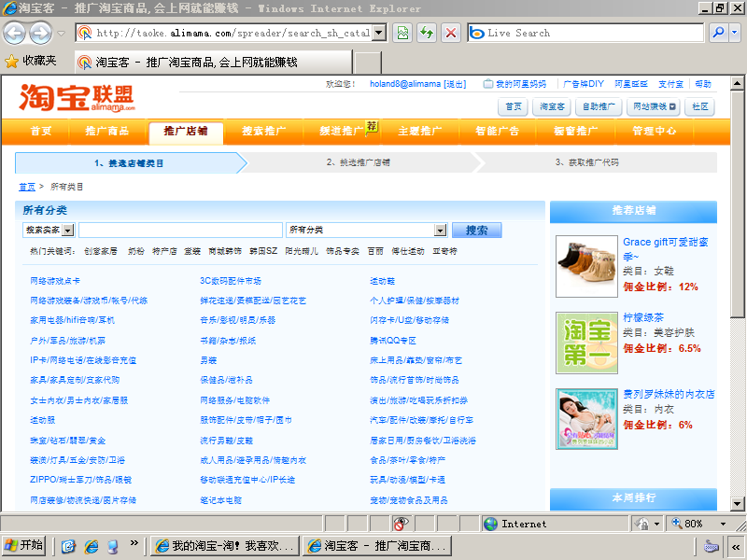Image resolution: width=747 pixels, height=560 pixels.
Task: Open category 3C数码配件市场
Action: click(x=231, y=281)
